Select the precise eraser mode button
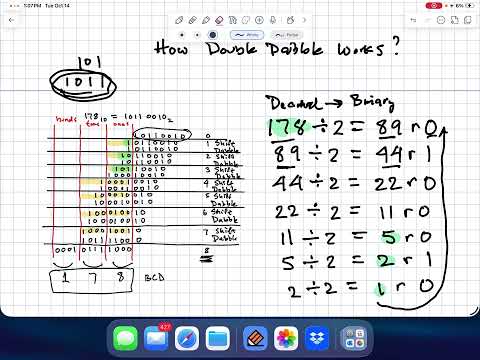The height and width of the screenshot is (360, 480). pos(247,35)
